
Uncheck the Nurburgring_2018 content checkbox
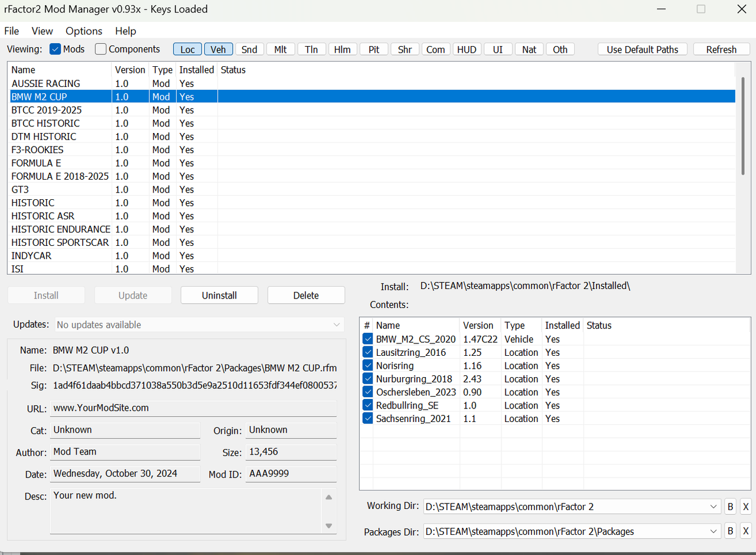point(367,379)
